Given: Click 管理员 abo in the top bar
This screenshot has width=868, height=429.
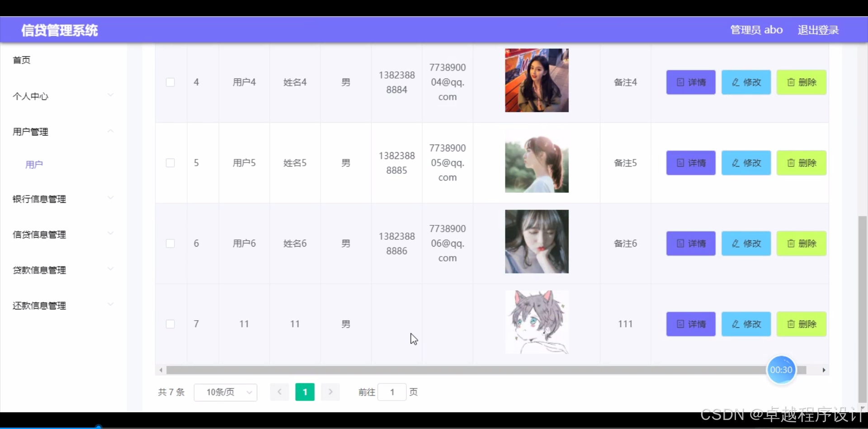Looking at the screenshot, I should [756, 30].
